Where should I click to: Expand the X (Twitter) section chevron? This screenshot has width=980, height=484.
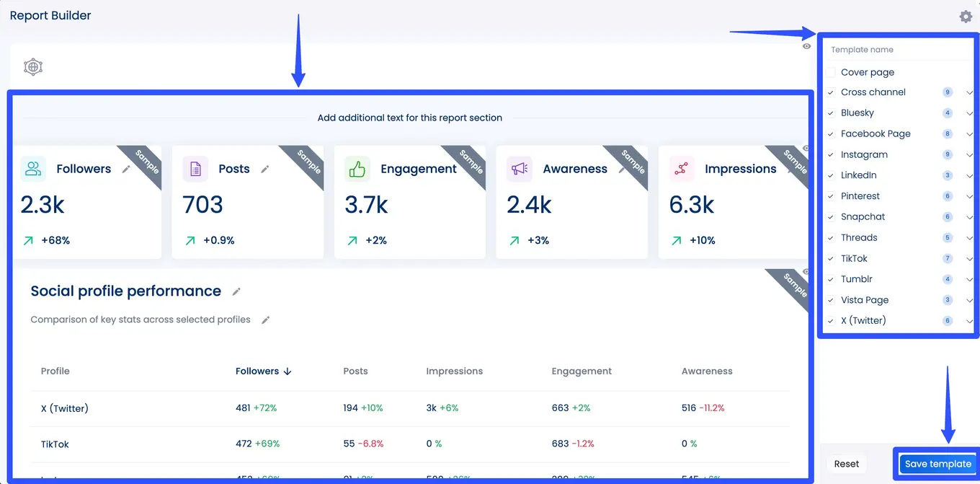(x=968, y=320)
